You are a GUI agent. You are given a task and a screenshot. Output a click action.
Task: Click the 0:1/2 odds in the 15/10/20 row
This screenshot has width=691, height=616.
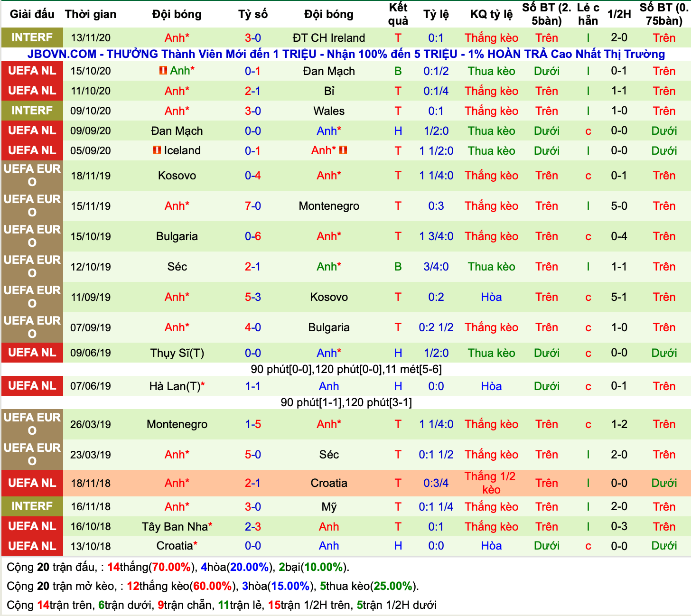pos(436,71)
